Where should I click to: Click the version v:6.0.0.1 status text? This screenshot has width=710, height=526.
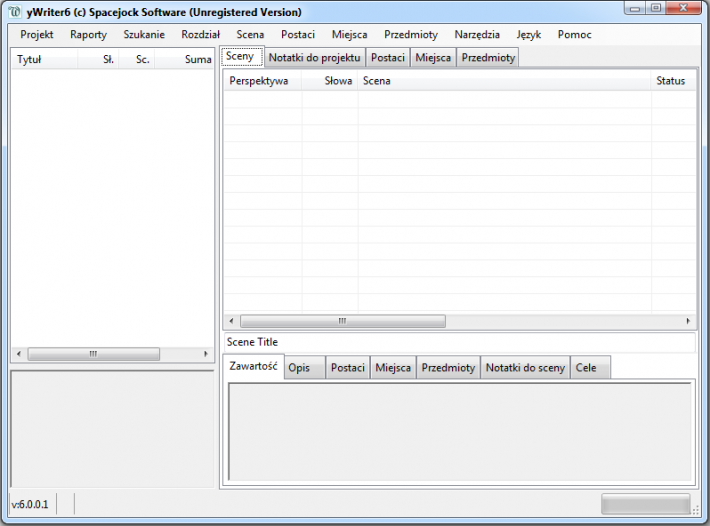click(x=30, y=504)
